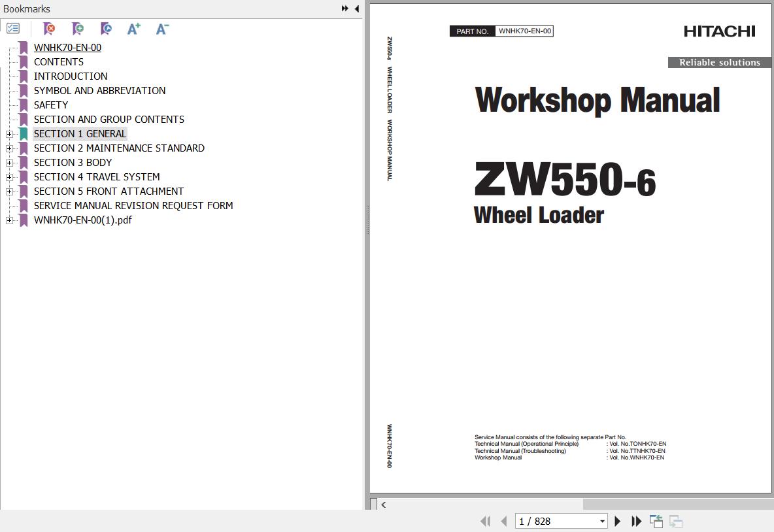
Task: Expand the WNHK70-EN-00(1).pdf bookmark
Action: 9,221
